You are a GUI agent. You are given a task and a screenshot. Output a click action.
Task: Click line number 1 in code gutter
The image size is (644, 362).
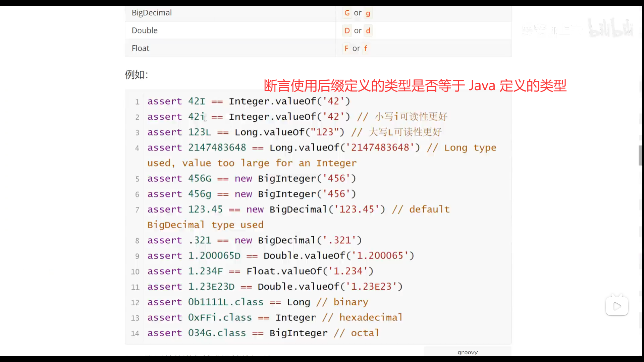pyautogui.click(x=137, y=102)
